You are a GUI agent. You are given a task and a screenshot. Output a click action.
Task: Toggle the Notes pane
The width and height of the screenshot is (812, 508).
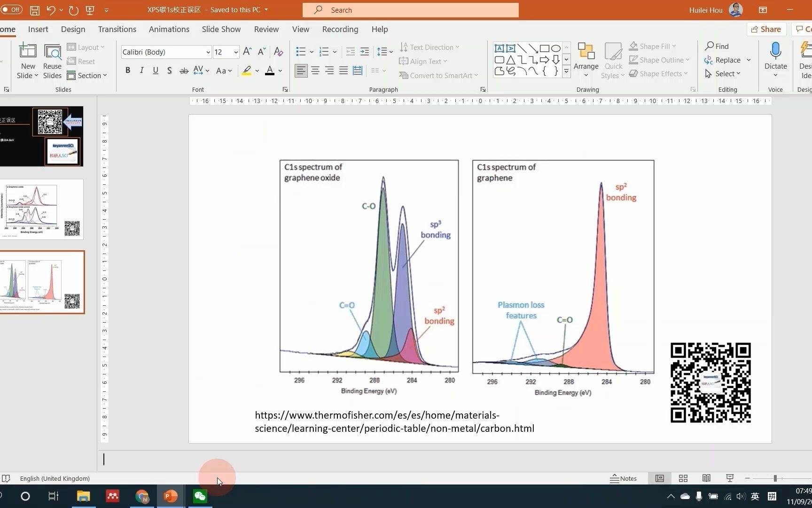623,478
